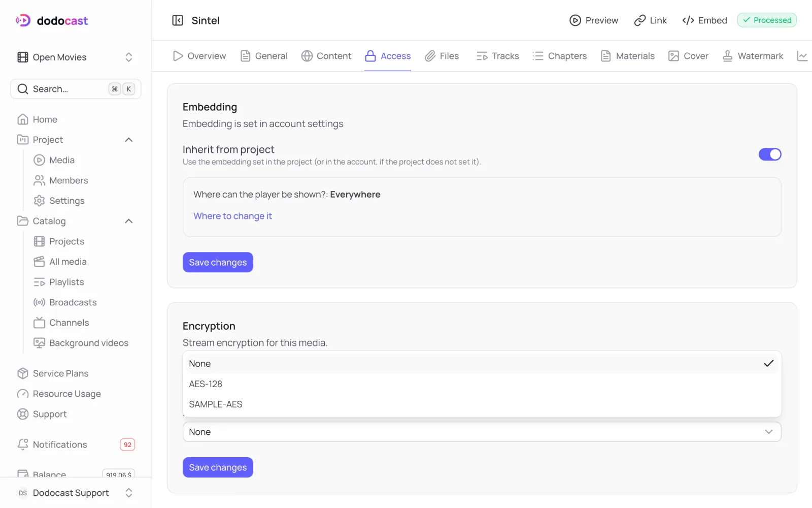Click the Home house icon
The image size is (812, 508).
(x=23, y=119)
